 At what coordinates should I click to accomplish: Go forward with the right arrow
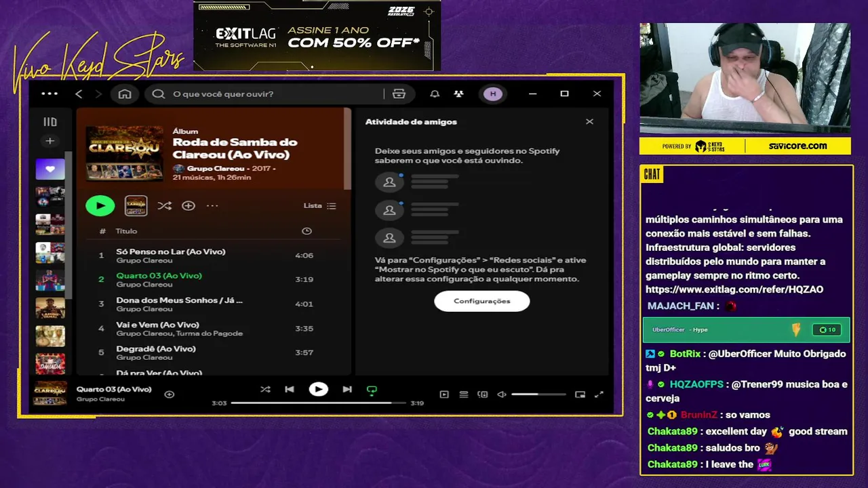coord(98,94)
